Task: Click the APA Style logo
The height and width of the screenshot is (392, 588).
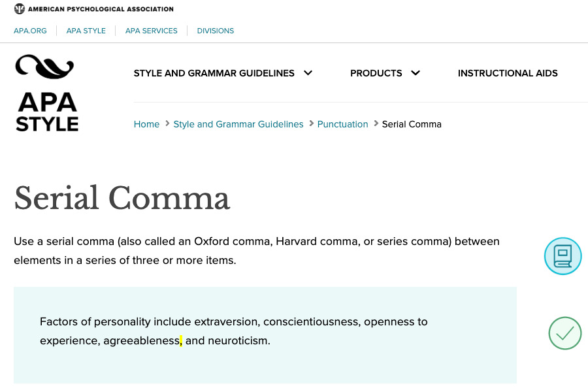Action: 46,91
